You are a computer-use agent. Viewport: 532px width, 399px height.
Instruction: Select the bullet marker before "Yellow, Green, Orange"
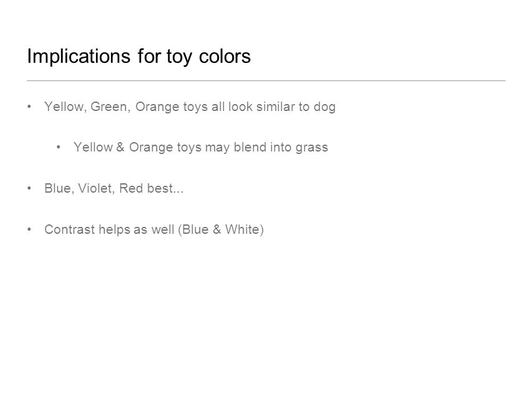tap(29, 107)
